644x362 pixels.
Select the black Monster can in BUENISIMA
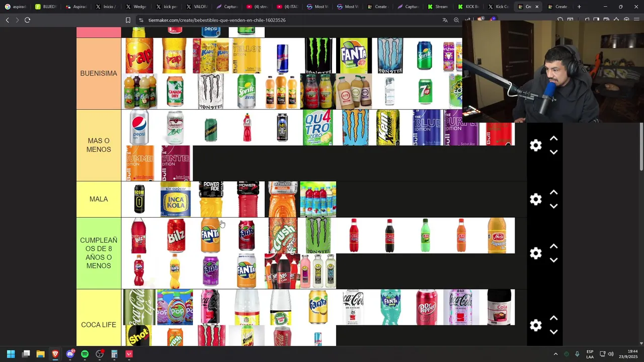click(318, 56)
